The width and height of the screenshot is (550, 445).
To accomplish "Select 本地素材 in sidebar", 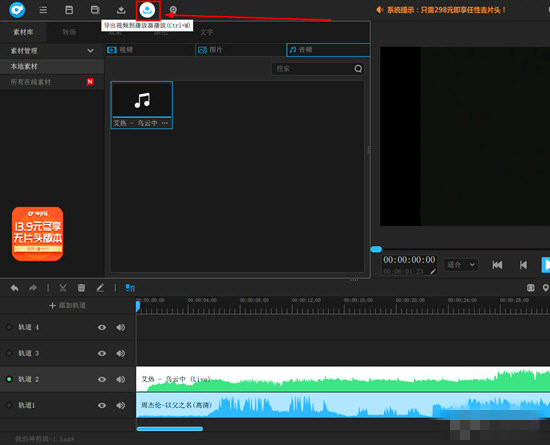I will [x=52, y=67].
